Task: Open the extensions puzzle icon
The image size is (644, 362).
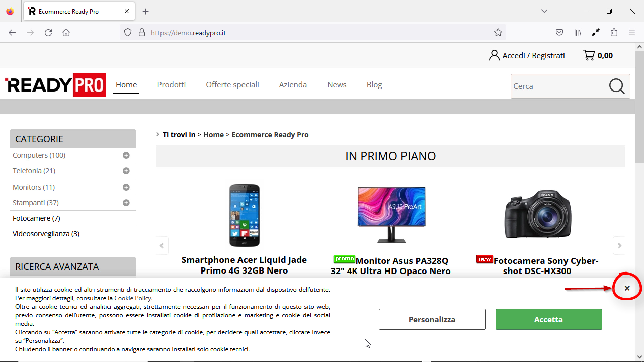Action: 614,33
